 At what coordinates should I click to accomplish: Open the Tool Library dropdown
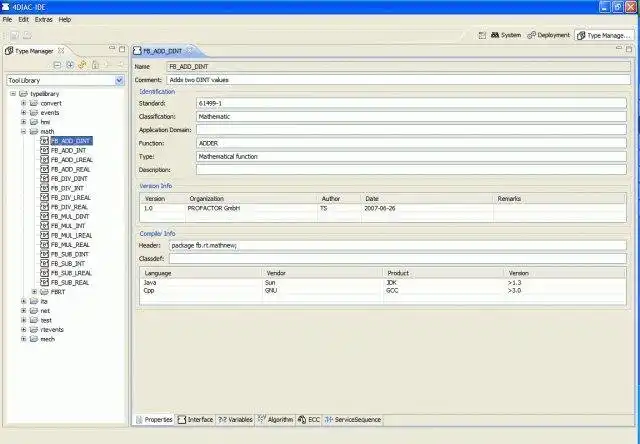click(119, 80)
